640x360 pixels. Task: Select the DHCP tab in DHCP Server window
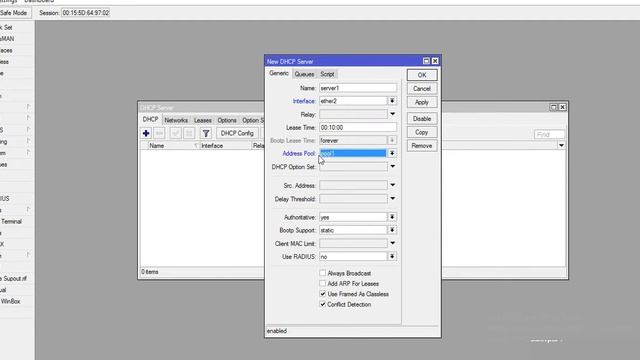point(150,120)
